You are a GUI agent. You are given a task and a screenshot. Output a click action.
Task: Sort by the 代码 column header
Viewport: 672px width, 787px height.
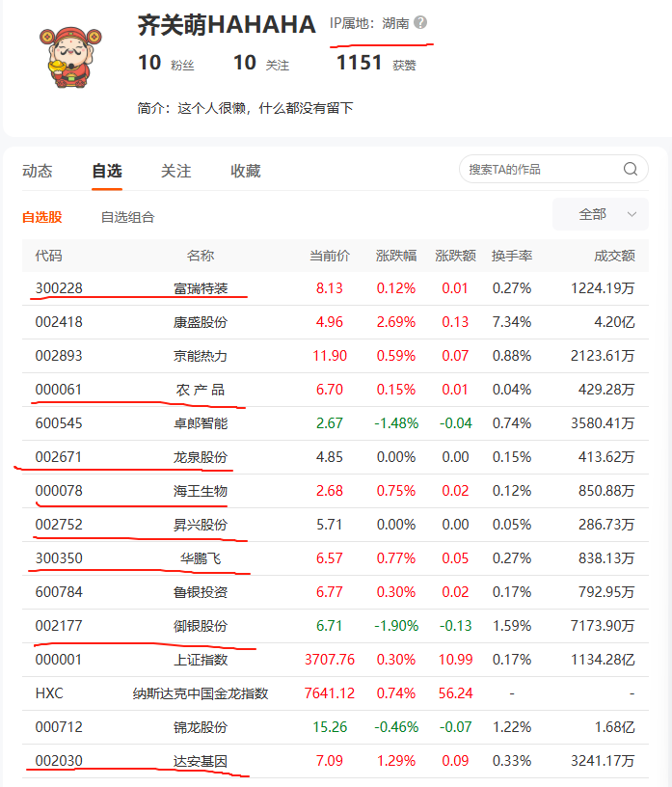point(48,256)
